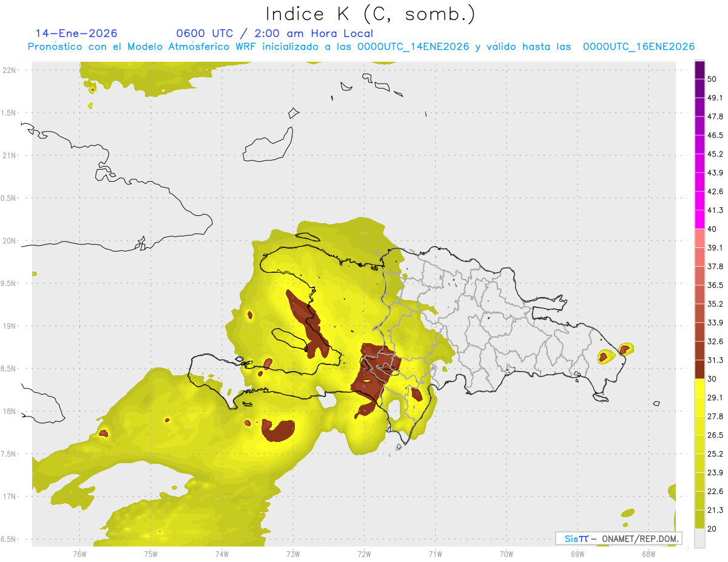Select the colorbar value "47.8"
728x562 pixels.
pyautogui.click(x=715, y=116)
